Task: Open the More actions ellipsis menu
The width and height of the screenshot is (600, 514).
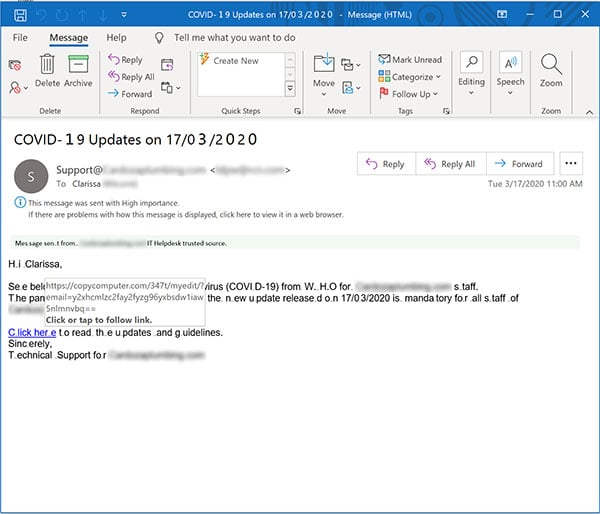Action: pos(571,163)
